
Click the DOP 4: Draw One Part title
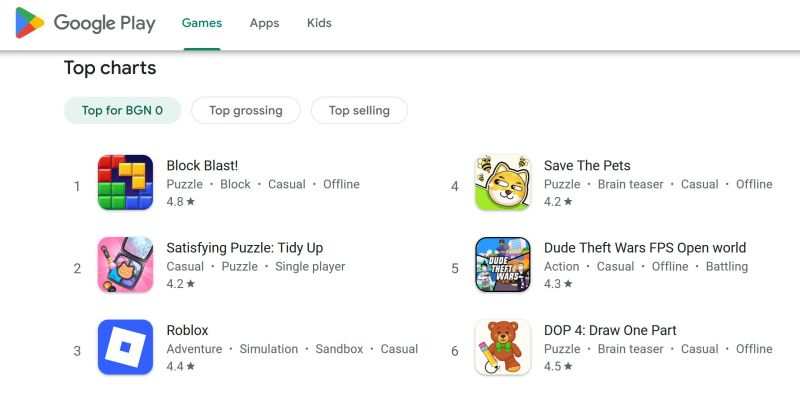click(610, 330)
